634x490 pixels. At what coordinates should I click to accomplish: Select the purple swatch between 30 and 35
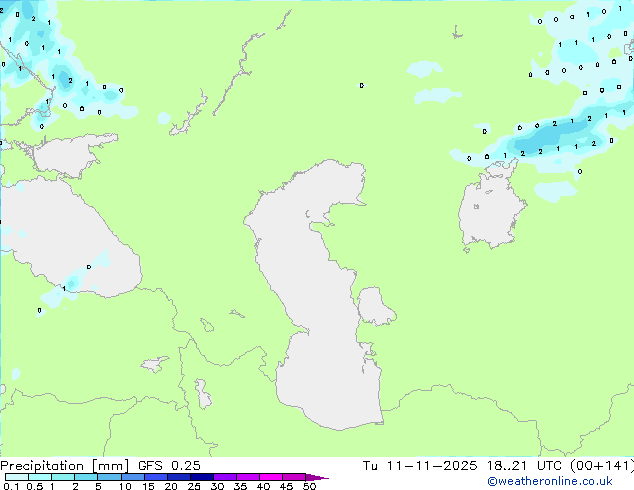click(224, 477)
